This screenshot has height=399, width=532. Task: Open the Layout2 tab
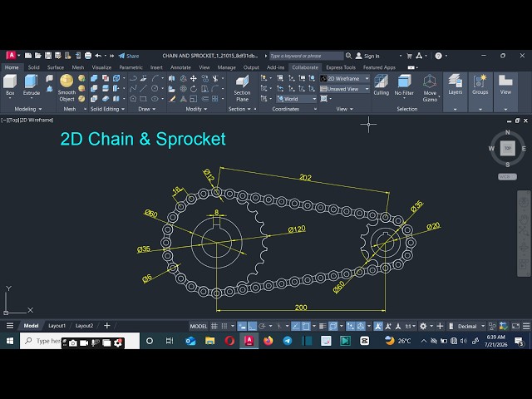pos(84,326)
